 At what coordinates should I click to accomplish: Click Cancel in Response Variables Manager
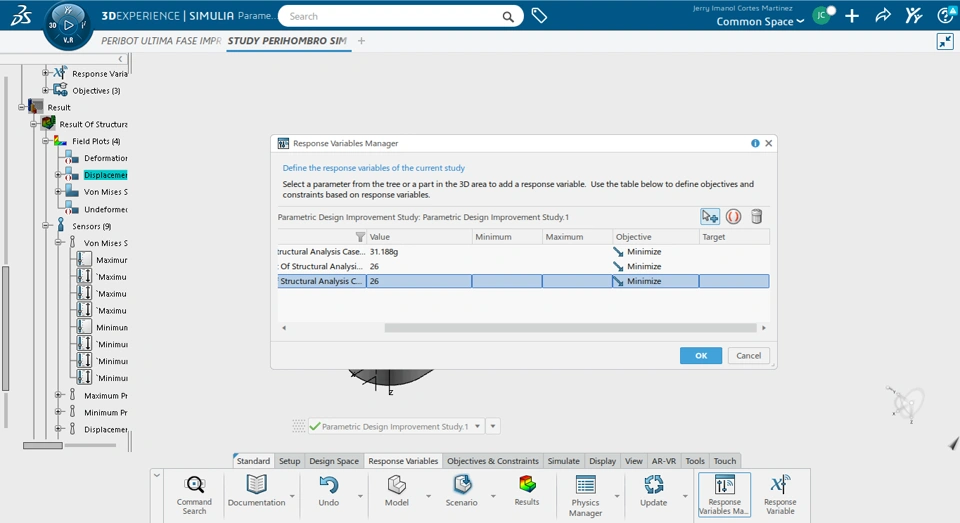748,355
